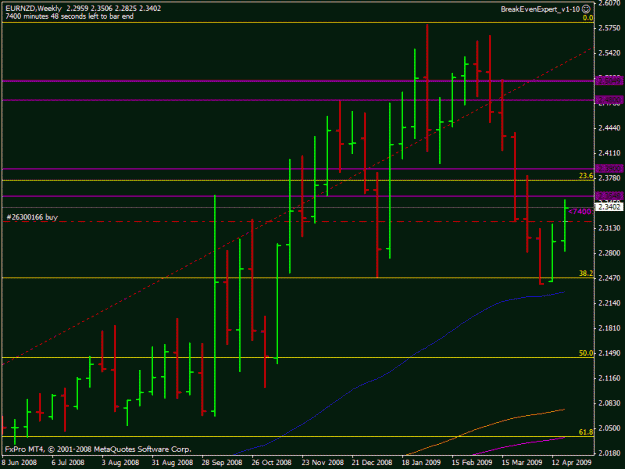Image resolution: width=625 pixels, height=469 pixels.
Task: Click the 2.0180 price scale label
Action: tap(609, 453)
